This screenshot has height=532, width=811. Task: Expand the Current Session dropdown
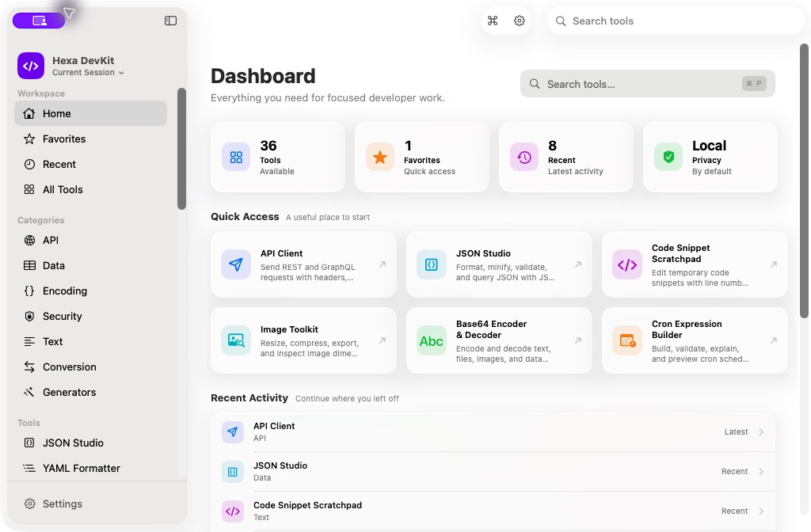[x=88, y=72]
